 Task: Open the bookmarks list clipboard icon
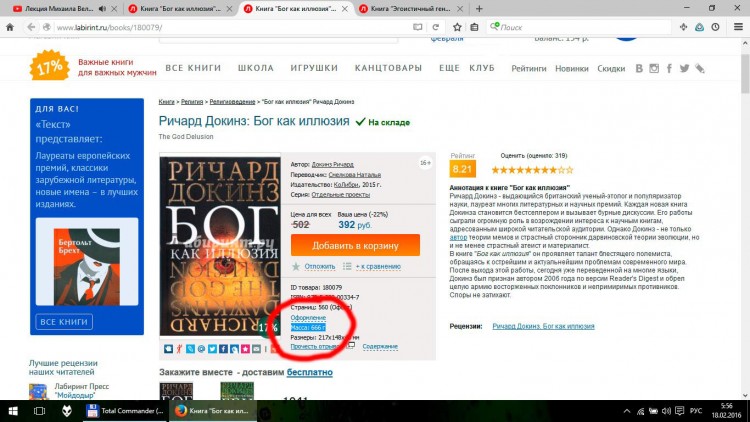point(474,27)
